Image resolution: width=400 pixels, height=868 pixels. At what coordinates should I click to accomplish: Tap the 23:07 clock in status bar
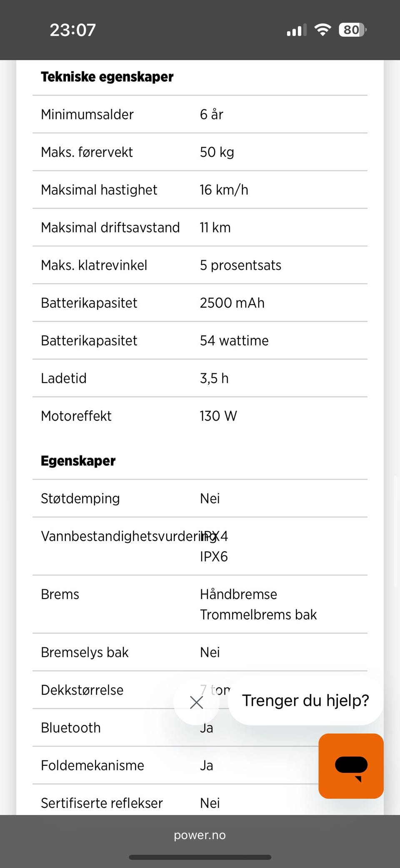pos(73,30)
